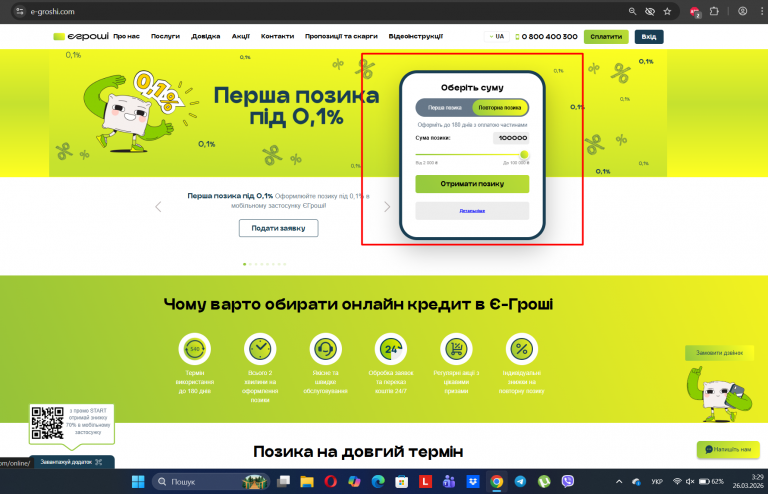Open Dropbox from the taskbar

click(x=473, y=482)
